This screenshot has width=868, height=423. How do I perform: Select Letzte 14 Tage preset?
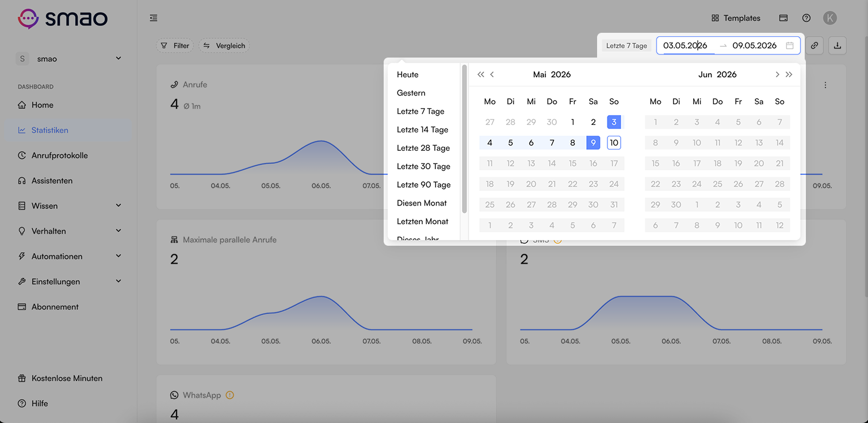click(x=424, y=130)
